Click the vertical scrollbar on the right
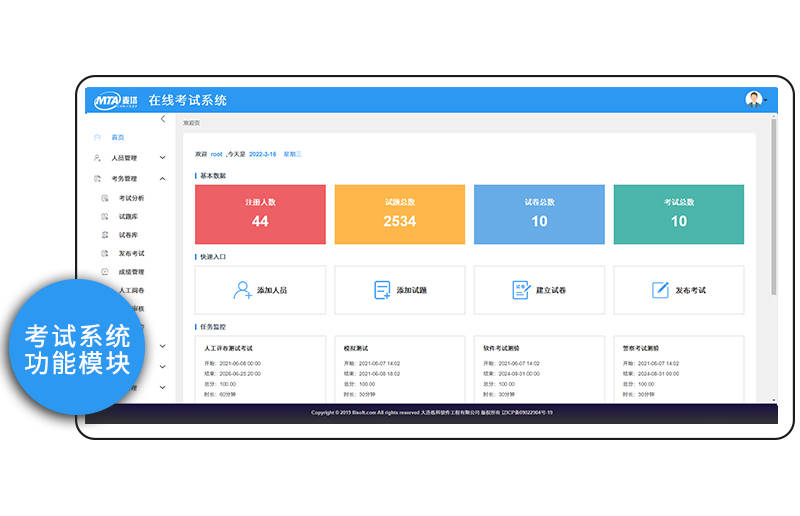Viewport: 800px width, 516px height. coord(773,207)
